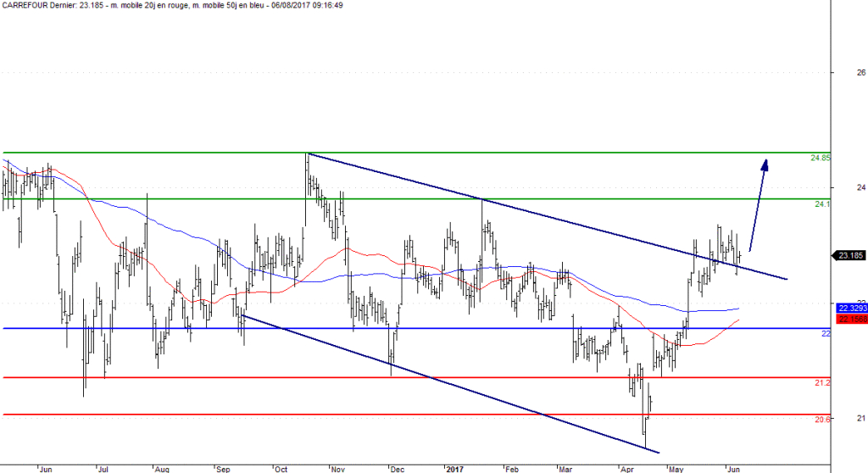
Task: Click the red 20.6 support label
Action: point(822,420)
